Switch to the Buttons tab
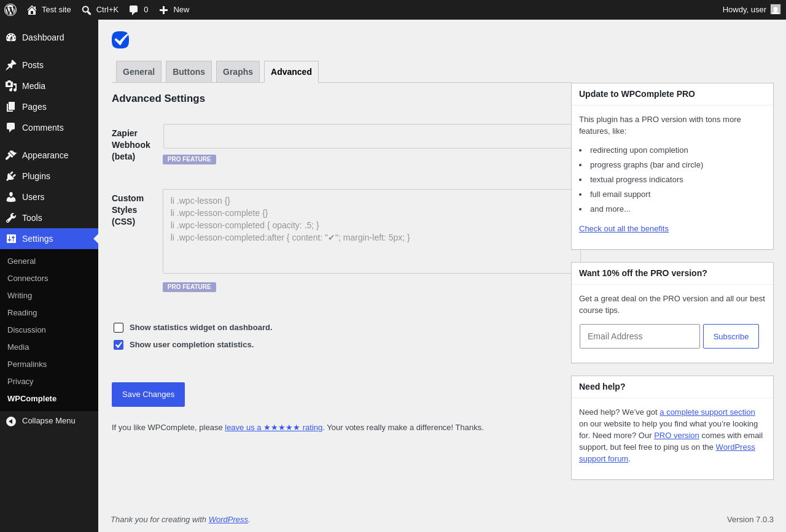 189,72
